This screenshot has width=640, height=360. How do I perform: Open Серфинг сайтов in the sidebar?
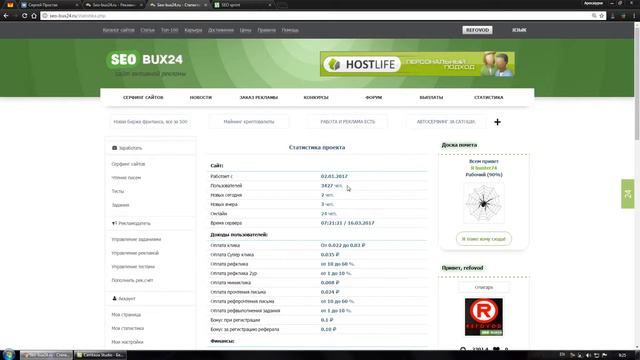point(128,164)
